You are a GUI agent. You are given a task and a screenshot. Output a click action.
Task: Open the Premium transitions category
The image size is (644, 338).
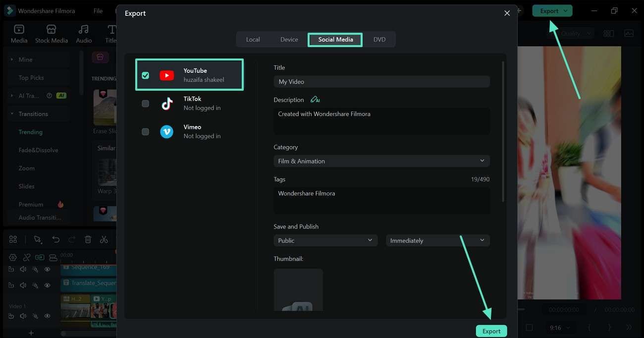click(x=31, y=204)
